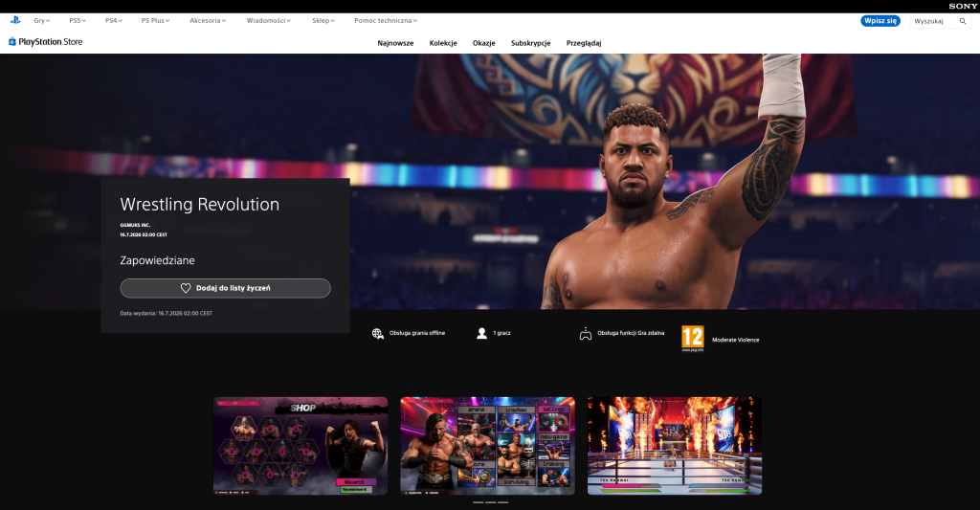Expand the PS Plus dropdown menu
The width and height of the screenshot is (980, 510).
tap(155, 21)
